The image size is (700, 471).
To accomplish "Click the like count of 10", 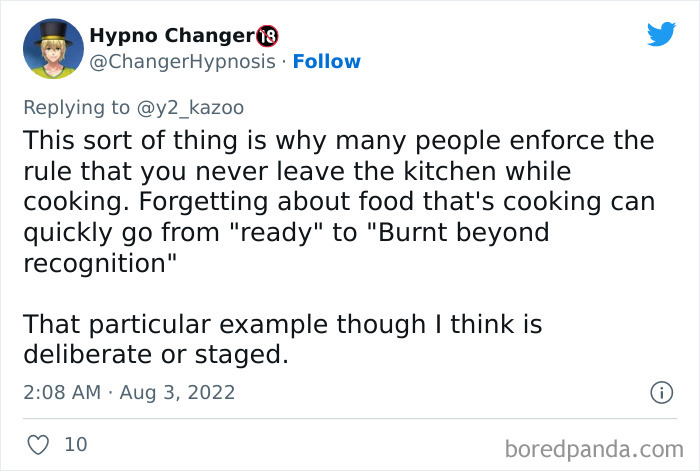I will (x=76, y=443).
